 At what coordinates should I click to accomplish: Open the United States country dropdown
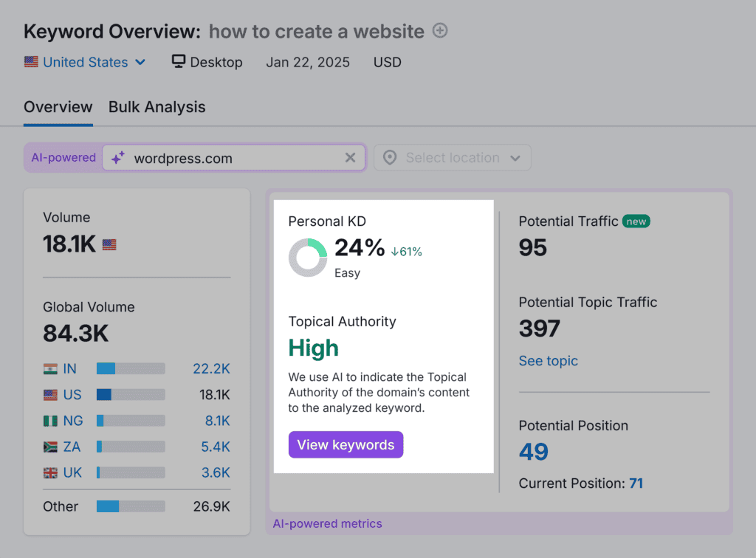tap(86, 62)
